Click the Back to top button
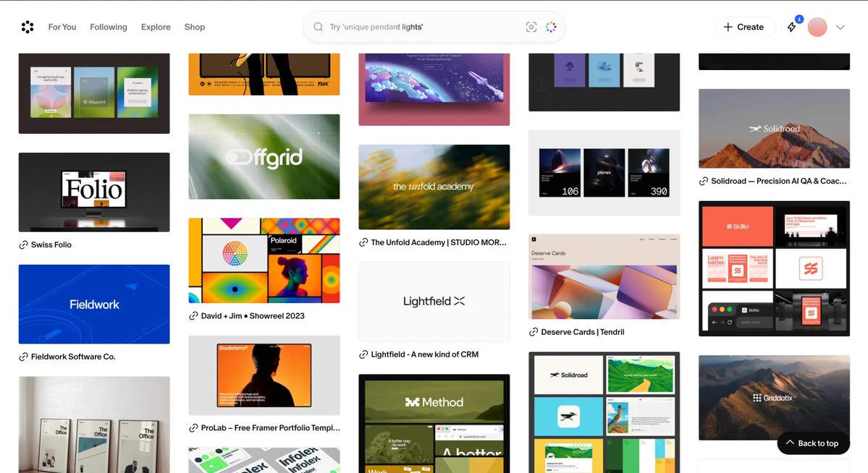Screen dimensions: 868x473 click(813, 443)
